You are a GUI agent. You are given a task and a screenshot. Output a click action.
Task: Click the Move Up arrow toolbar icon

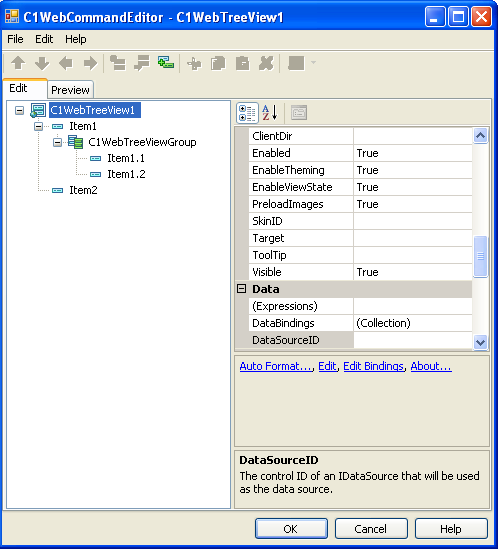(18, 63)
